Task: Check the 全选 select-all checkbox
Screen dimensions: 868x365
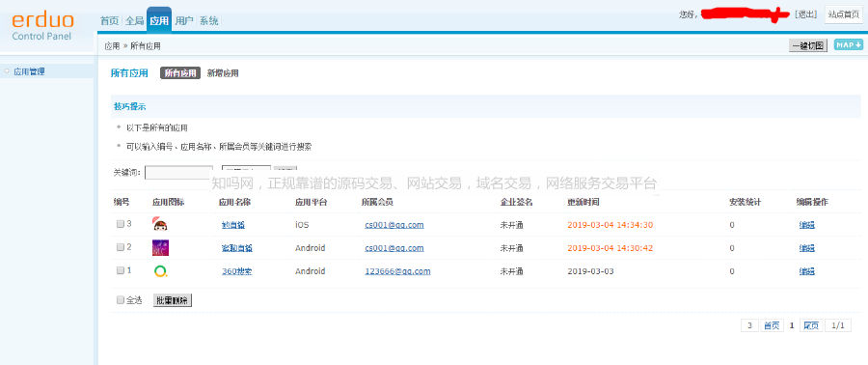Action: coord(121,300)
